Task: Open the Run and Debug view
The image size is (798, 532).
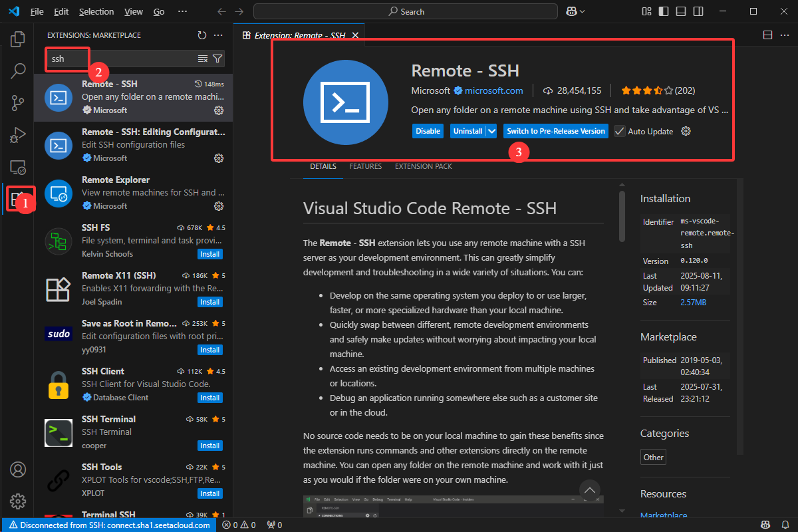Action: coord(18,134)
